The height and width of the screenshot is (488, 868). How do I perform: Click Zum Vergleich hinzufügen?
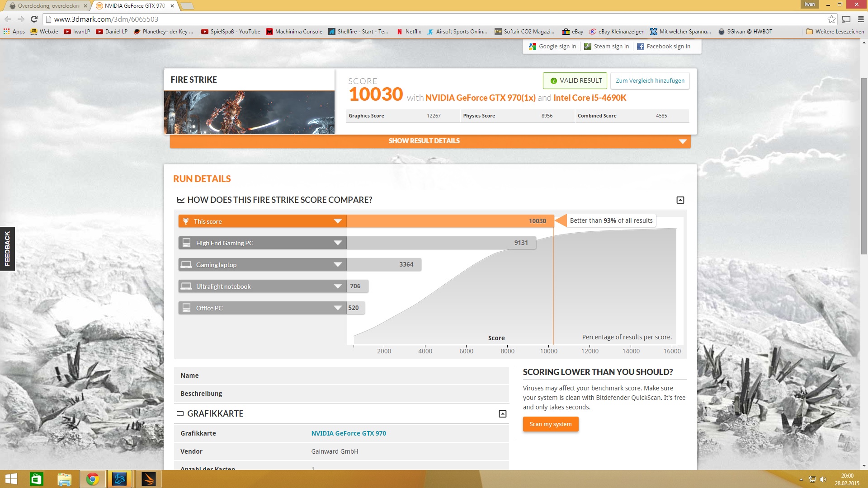pos(650,81)
